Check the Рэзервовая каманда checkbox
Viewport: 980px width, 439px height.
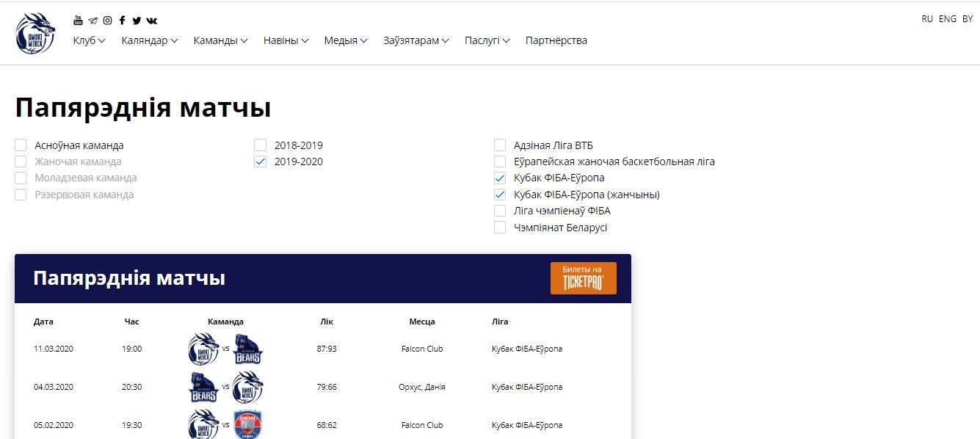click(21, 195)
